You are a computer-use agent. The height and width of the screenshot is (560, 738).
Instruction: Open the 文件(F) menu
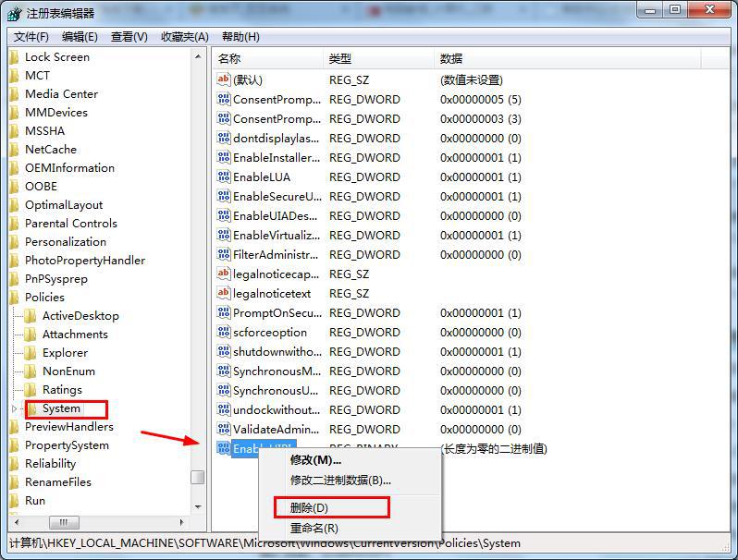pyautogui.click(x=31, y=37)
